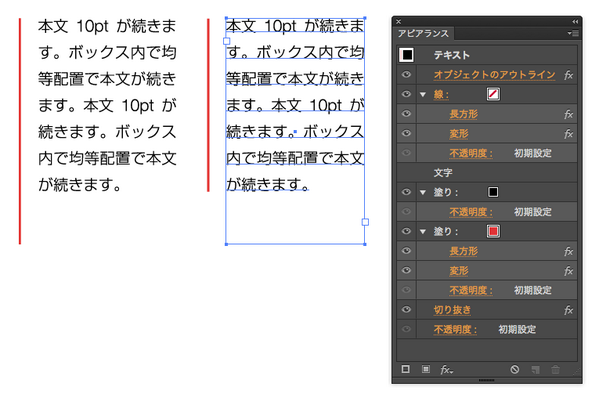Collapse the red 塗り fill group
The image size is (599, 405).
click(423, 232)
